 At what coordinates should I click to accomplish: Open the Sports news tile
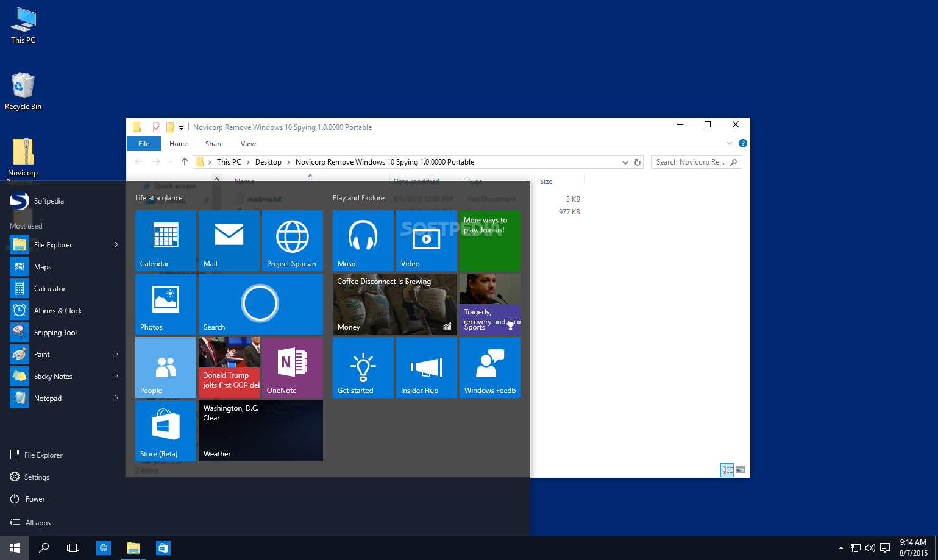point(490,304)
